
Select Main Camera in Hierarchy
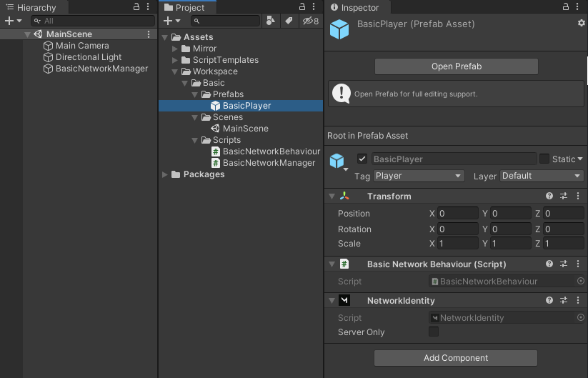tap(82, 46)
